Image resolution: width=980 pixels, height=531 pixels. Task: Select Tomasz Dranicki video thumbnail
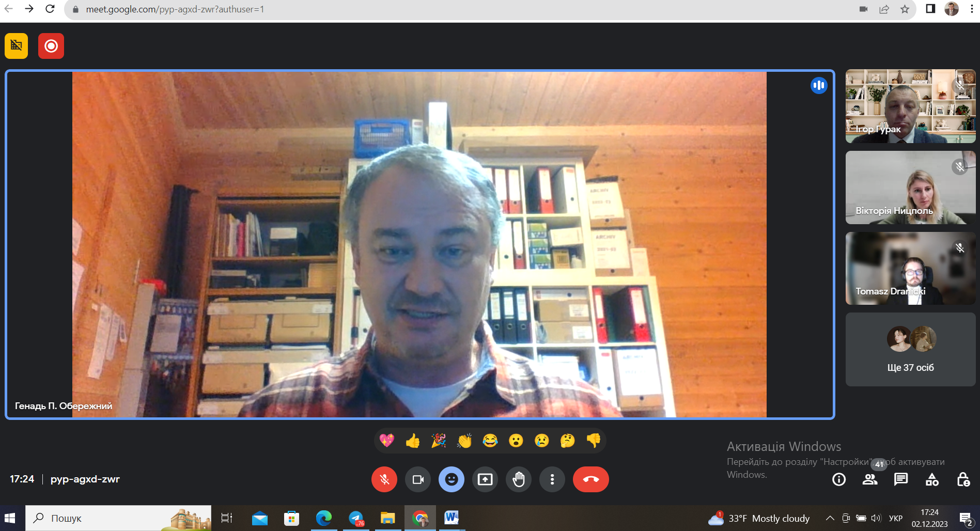click(910, 268)
